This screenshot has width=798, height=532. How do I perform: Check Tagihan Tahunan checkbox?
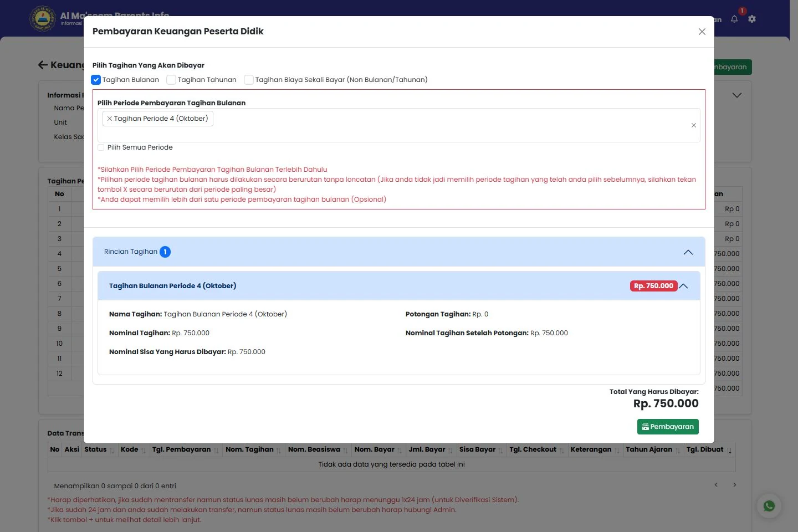(171, 80)
